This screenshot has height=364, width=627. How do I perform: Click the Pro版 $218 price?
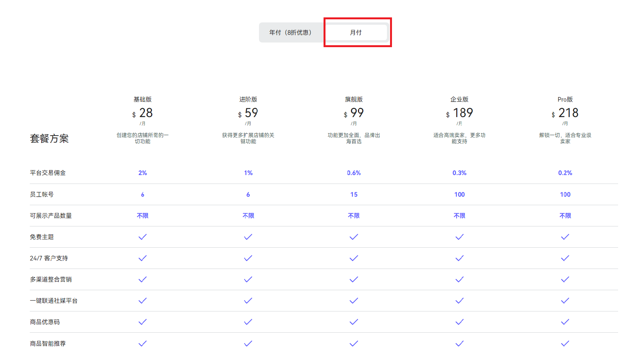point(565,113)
